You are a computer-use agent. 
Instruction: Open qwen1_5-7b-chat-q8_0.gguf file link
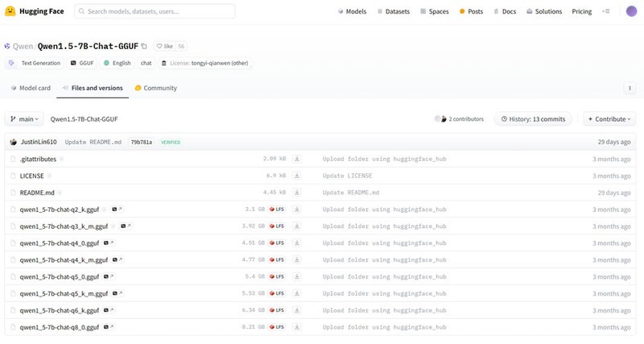point(59,327)
